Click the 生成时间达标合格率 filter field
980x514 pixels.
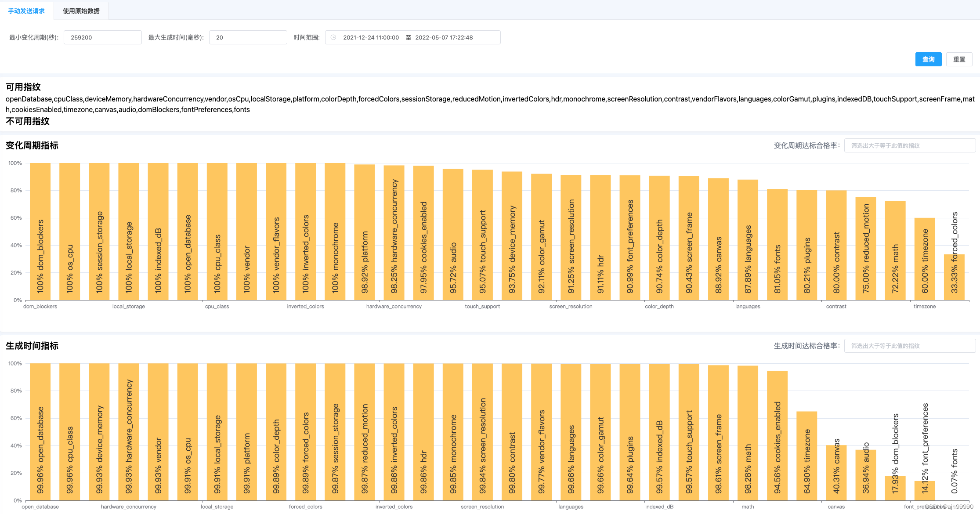pos(909,346)
